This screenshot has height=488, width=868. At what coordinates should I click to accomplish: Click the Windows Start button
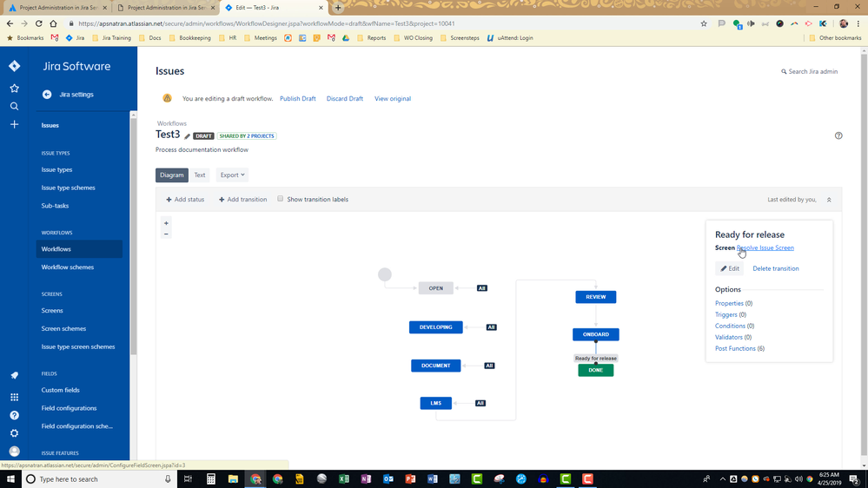click(10, 479)
